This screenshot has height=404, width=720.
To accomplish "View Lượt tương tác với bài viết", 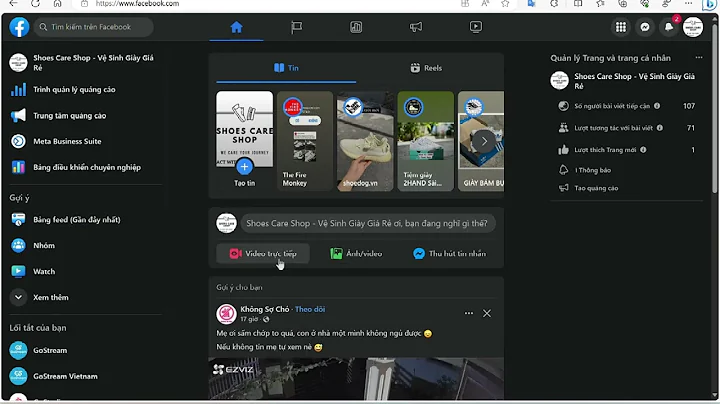I will (627, 128).
